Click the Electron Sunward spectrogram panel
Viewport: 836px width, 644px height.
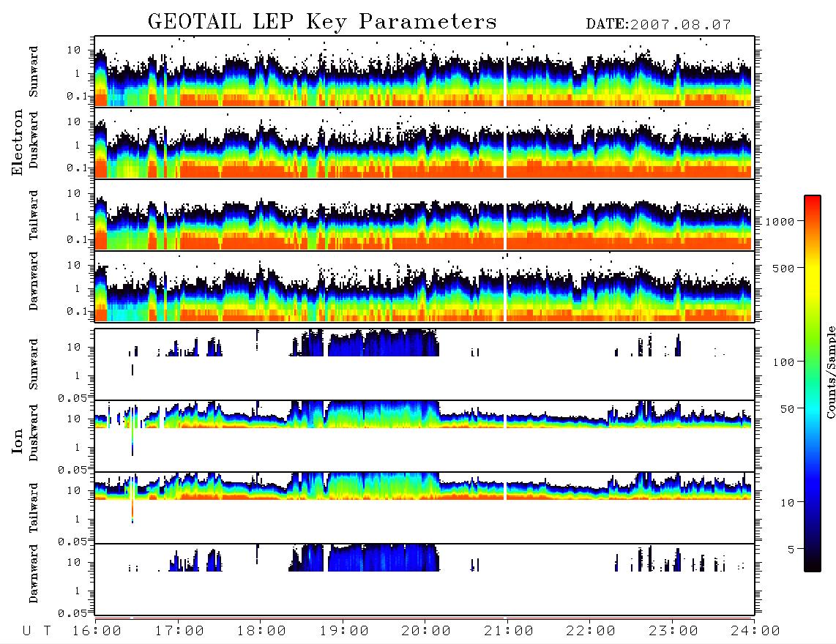tap(425, 72)
